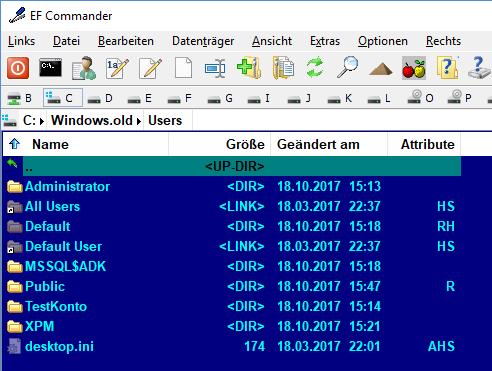Click the green synchronize arrows icon
Viewport: 492px width, 371px height.
click(x=315, y=68)
